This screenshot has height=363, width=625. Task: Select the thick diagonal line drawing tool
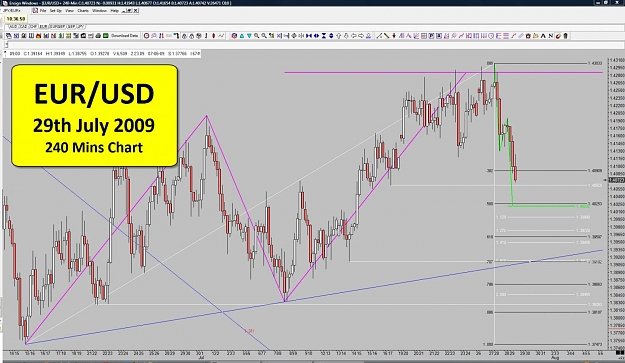click(386, 36)
